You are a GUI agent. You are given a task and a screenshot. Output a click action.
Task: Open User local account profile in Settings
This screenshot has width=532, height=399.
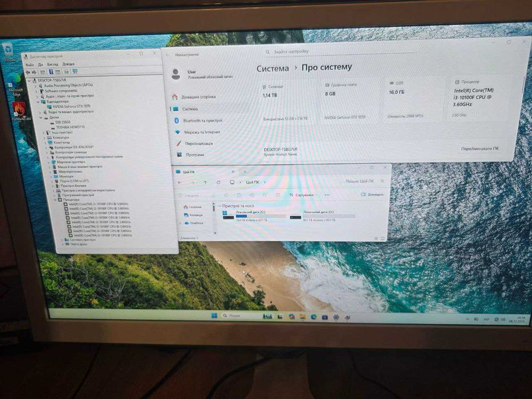[x=203, y=74]
